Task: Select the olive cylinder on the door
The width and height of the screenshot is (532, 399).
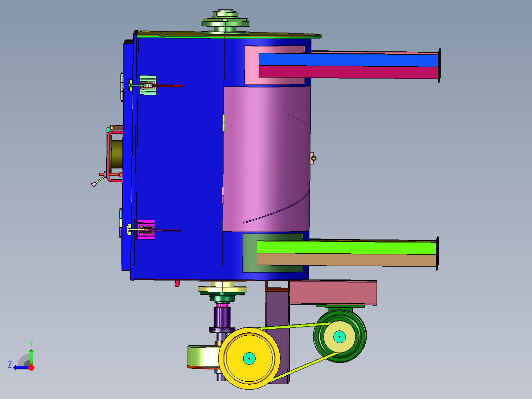Action: (116, 154)
